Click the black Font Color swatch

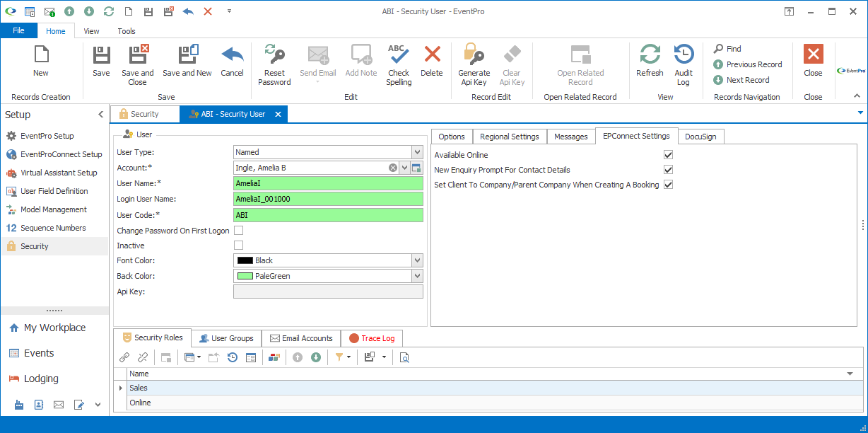pyautogui.click(x=245, y=260)
